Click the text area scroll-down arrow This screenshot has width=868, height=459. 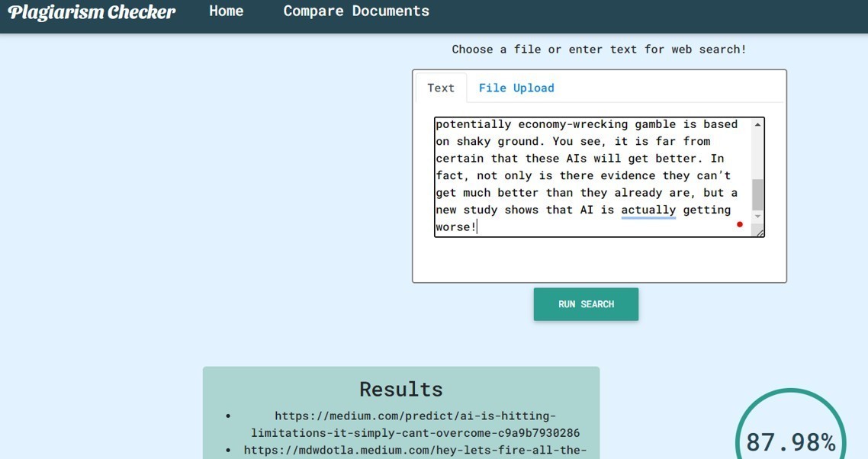[x=757, y=217]
